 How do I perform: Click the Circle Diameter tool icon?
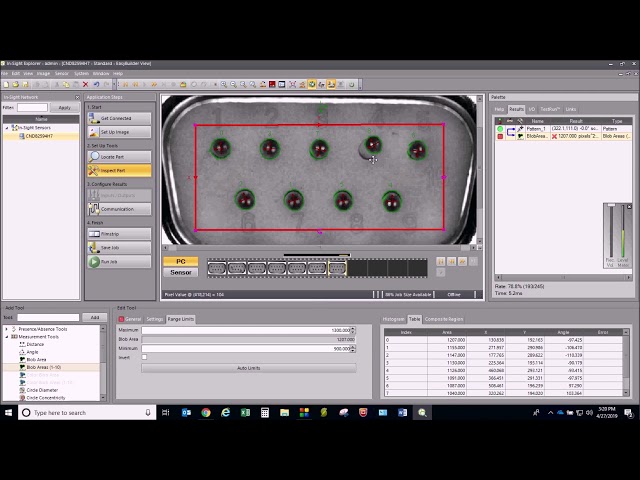tap(22, 390)
